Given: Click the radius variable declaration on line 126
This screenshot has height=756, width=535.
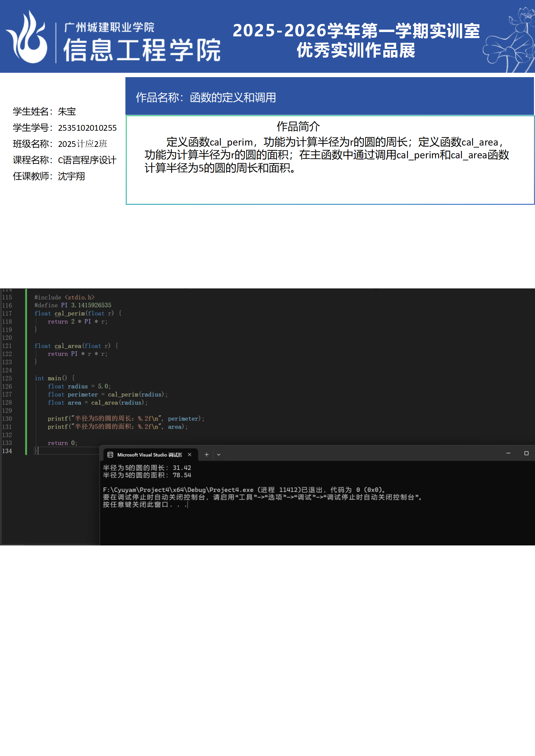Looking at the screenshot, I should click(x=78, y=386).
